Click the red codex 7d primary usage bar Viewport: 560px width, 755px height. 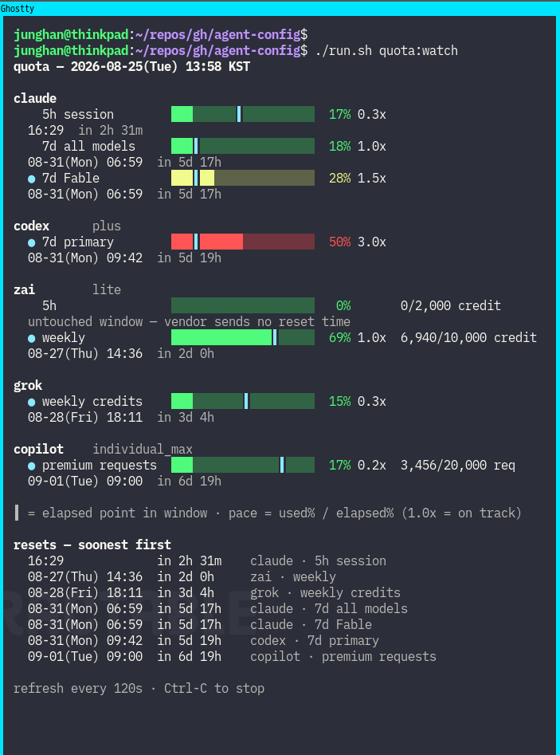pyautogui.click(x=243, y=242)
